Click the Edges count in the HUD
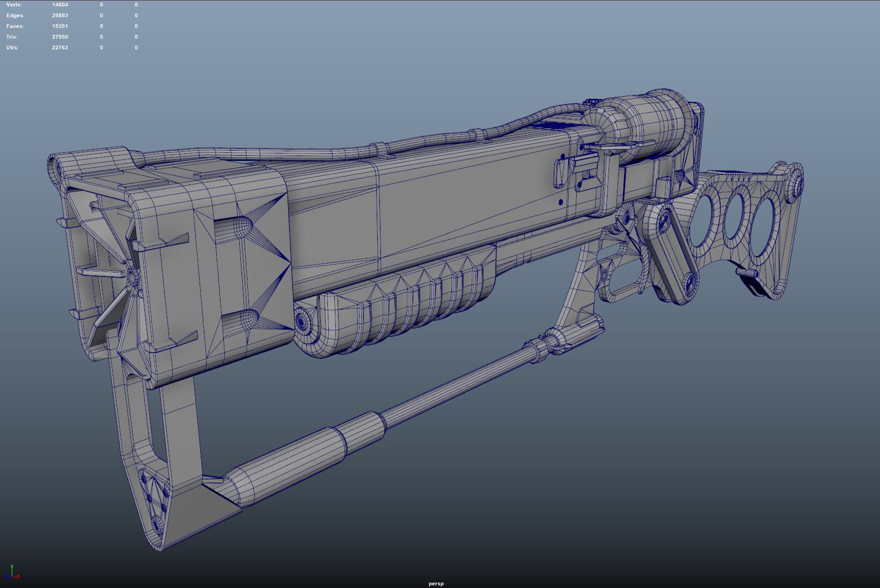This screenshot has width=880, height=588. [60, 15]
